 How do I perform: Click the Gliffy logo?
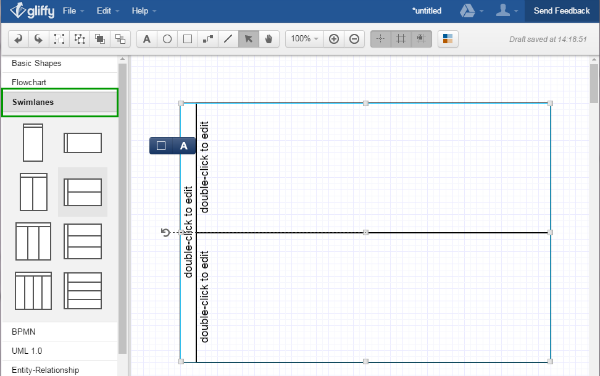click(32, 11)
